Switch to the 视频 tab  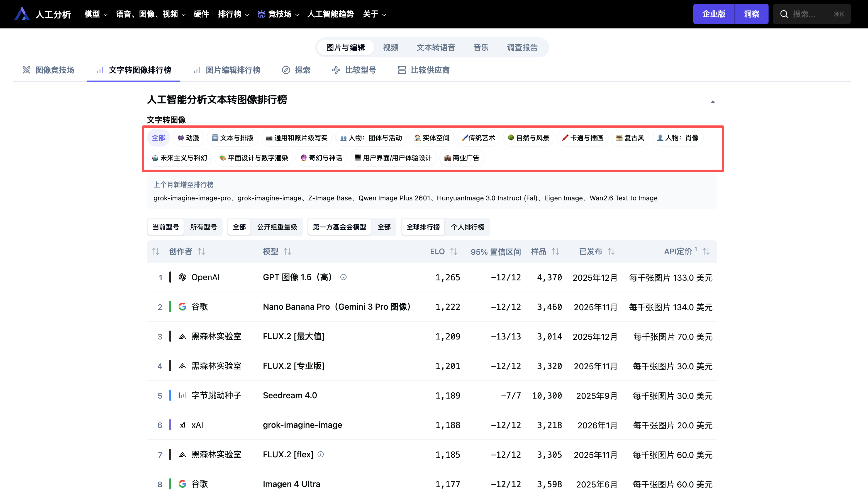tap(390, 47)
